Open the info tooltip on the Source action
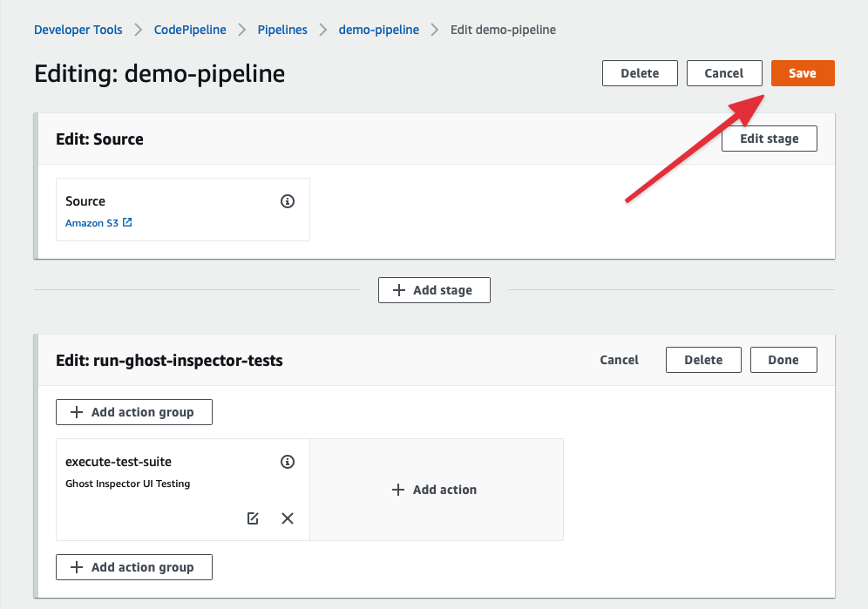Viewport: 868px width, 609px height. [x=288, y=201]
